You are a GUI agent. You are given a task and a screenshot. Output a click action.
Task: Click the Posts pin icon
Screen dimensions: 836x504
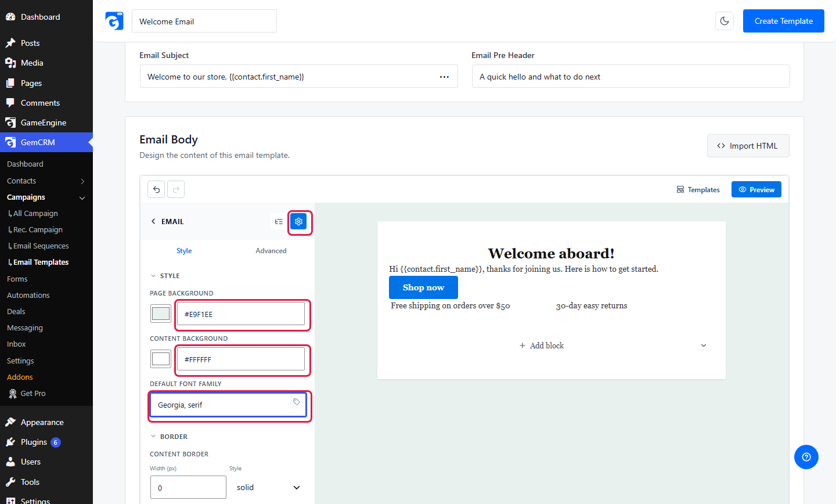pos(10,43)
